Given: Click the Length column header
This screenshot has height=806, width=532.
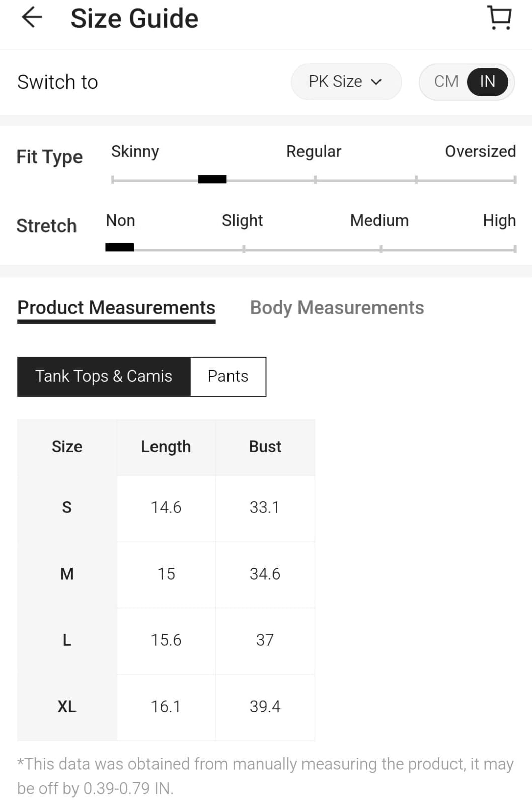Looking at the screenshot, I should [166, 447].
